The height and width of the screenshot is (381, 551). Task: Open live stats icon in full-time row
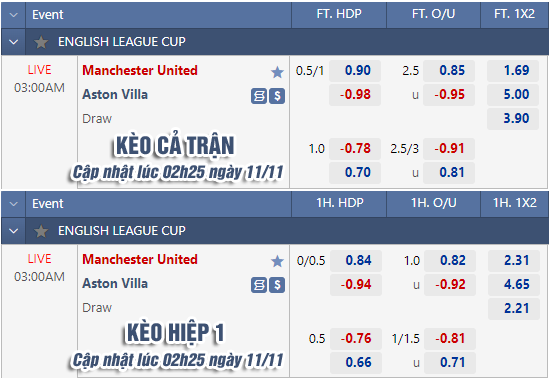259,96
